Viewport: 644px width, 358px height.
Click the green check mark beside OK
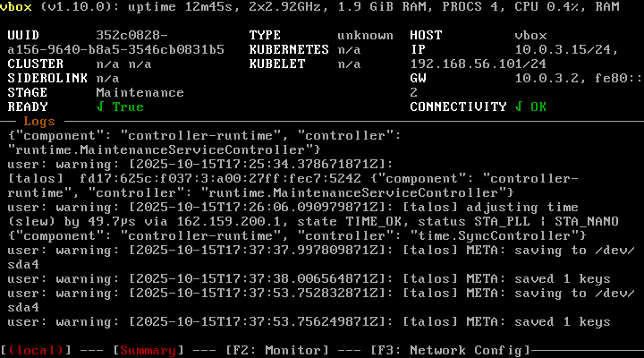coord(519,107)
